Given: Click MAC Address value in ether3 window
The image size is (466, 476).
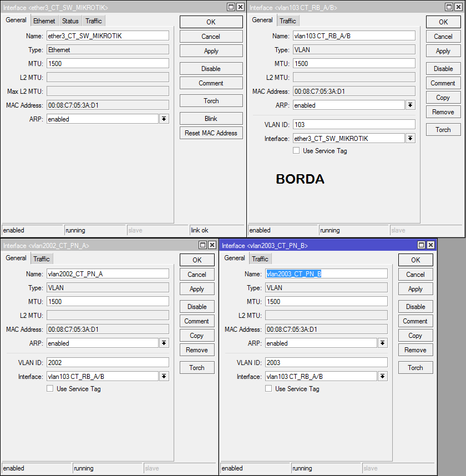Looking at the screenshot, I should (x=108, y=105).
